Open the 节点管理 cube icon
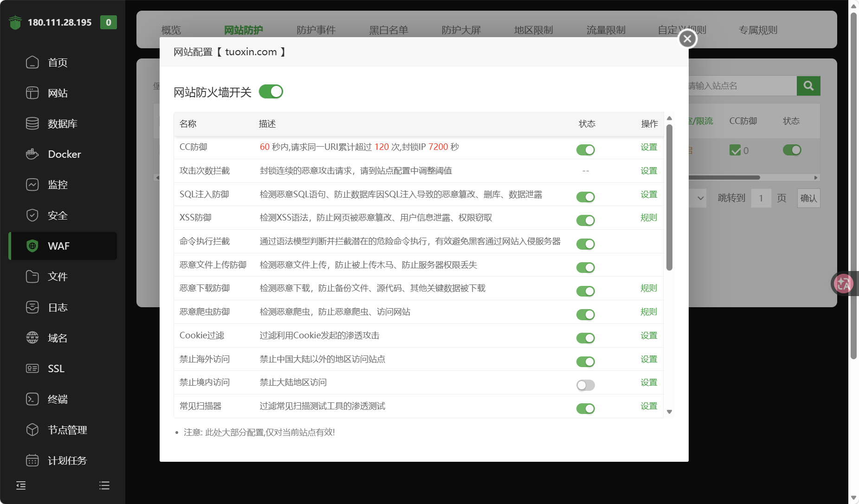The width and height of the screenshot is (859, 504). (x=32, y=430)
